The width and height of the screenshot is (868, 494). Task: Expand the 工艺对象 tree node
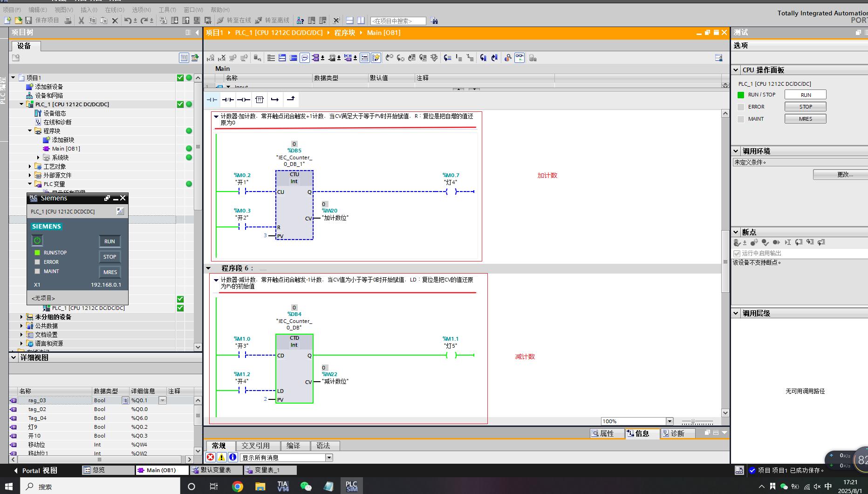(30, 166)
